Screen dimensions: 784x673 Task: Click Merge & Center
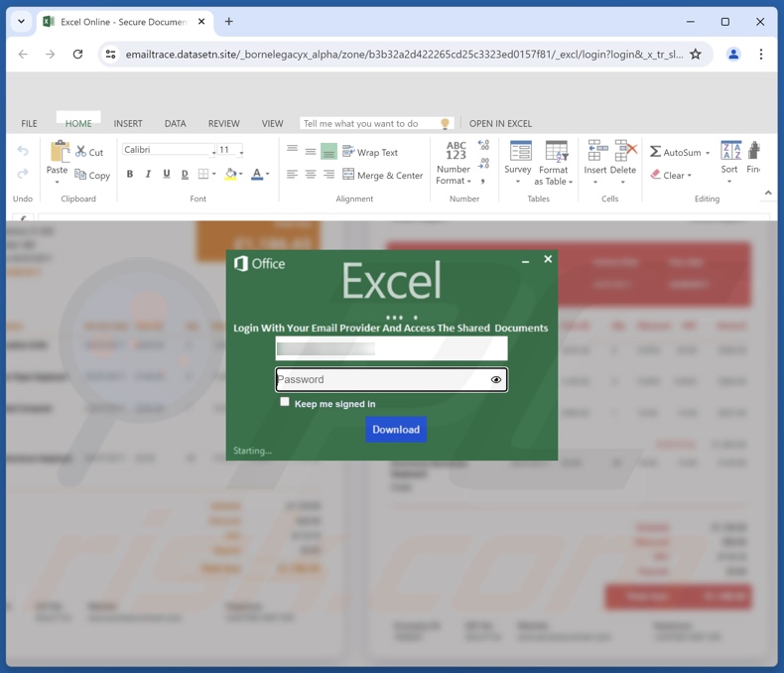382,175
